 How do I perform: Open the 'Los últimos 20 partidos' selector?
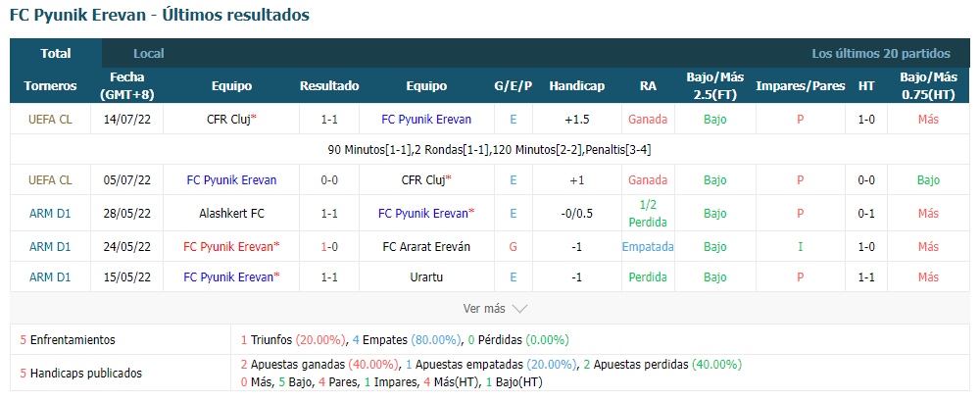pos(881,53)
